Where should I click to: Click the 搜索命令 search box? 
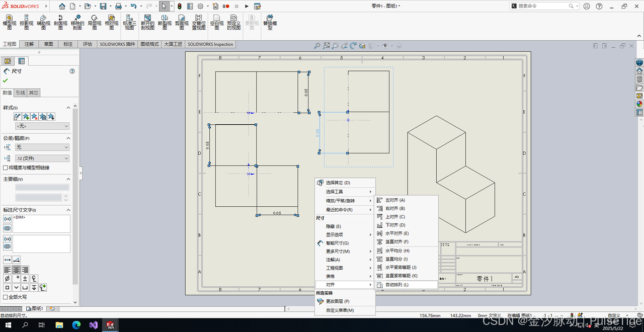(543, 6)
